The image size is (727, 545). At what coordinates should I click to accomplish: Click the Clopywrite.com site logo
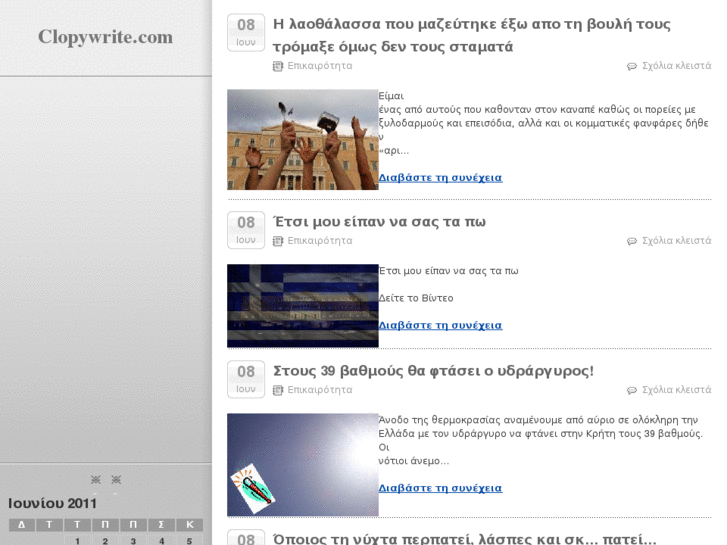[x=105, y=38]
